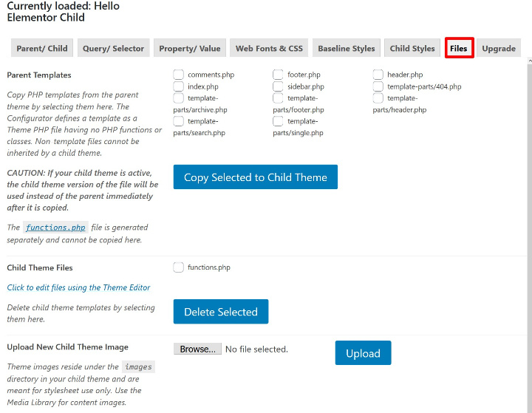Image resolution: width=532 pixels, height=413 pixels.
Task: Select the Baseline Styles tab
Action: click(x=346, y=48)
